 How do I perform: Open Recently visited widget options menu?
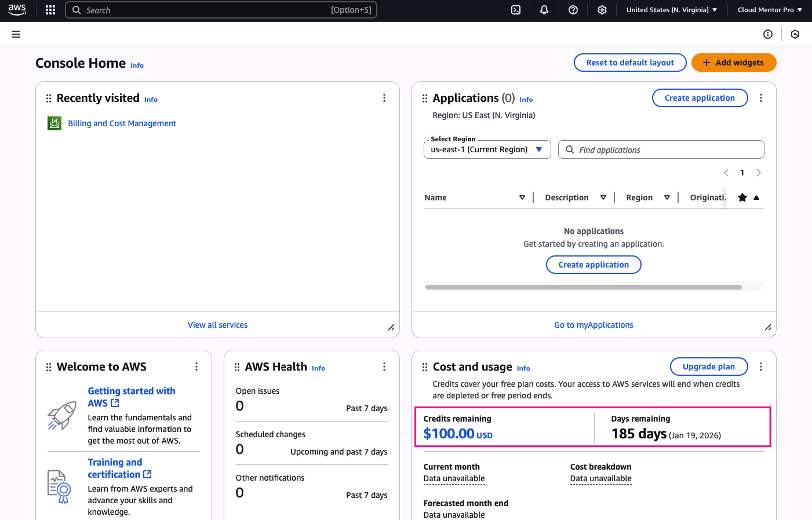point(384,98)
